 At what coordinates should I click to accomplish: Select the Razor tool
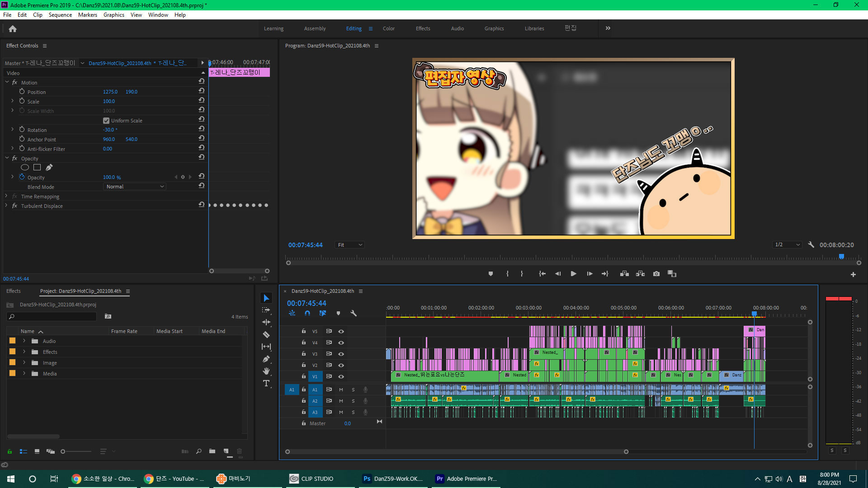(x=266, y=335)
